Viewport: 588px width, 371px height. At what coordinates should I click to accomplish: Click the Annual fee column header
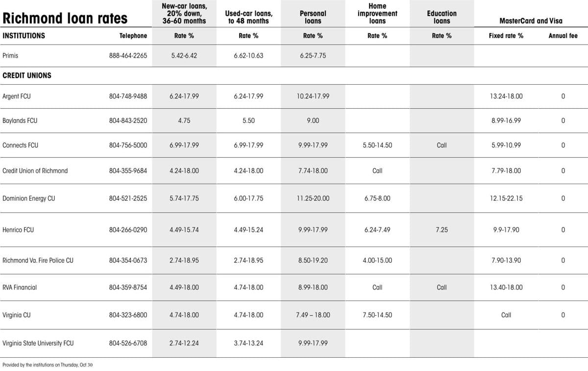[x=563, y=36]
